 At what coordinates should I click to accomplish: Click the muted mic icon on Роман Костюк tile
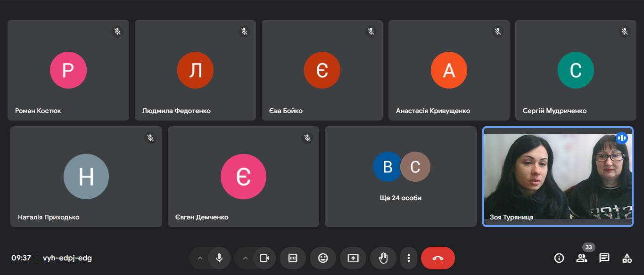[x=117, y=32]
